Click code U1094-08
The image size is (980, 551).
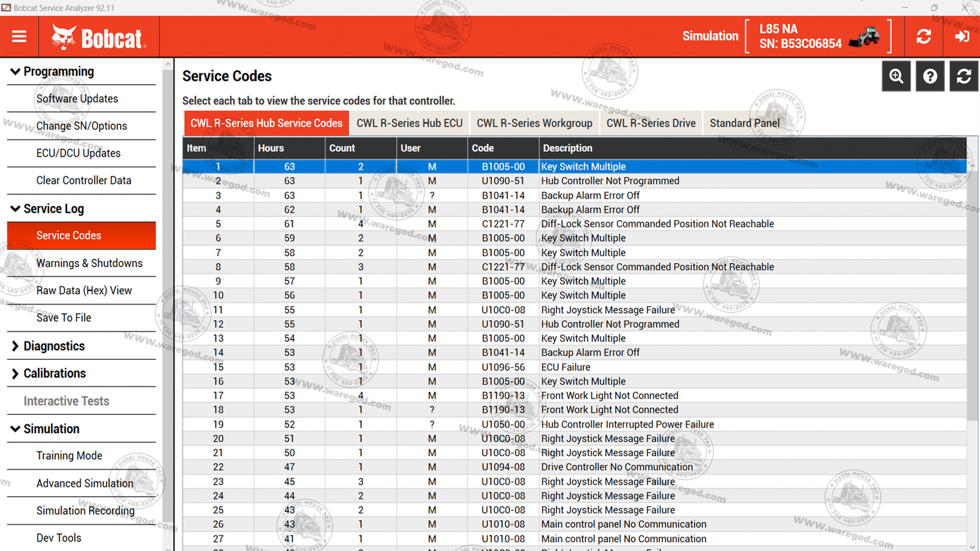pyautogui.click(x=503, y=467)
